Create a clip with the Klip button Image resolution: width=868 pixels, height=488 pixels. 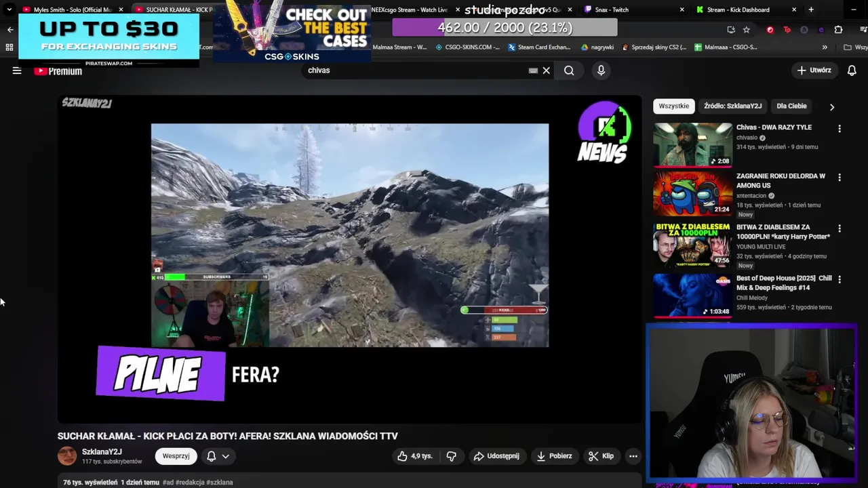point(601,456)
